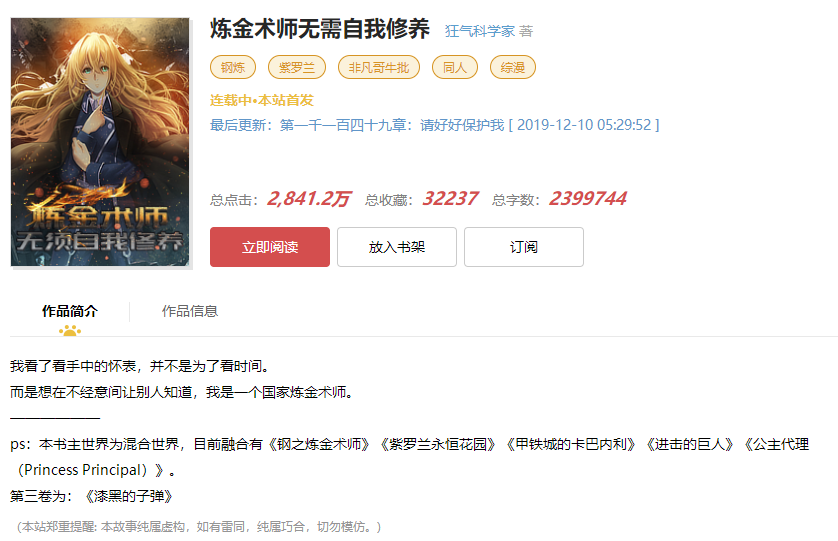Open the 钢炼 tag
This screenshot has height=541, width=838.
click(x=232, y=67)
